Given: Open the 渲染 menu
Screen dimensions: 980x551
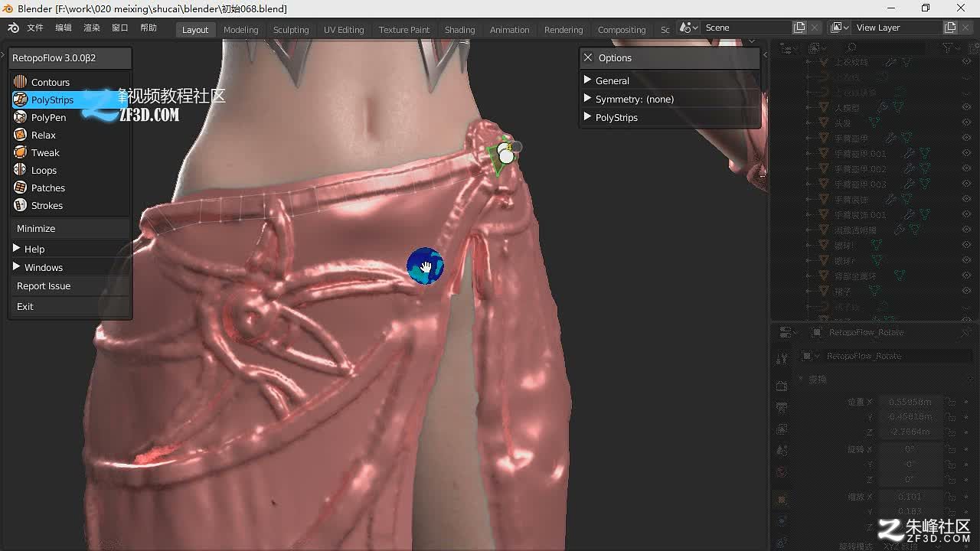Looking at the screenshot, I should (x=92, y=28).
